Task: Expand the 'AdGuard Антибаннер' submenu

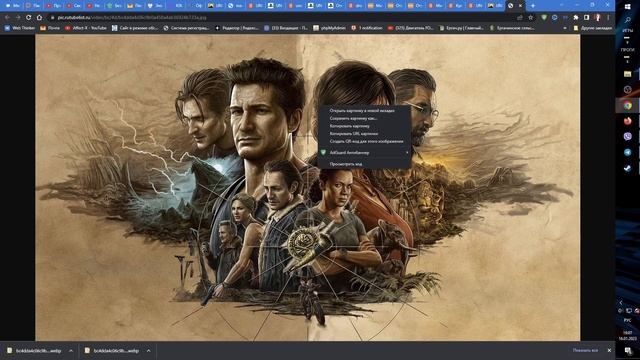Action: tap(364, 153)
